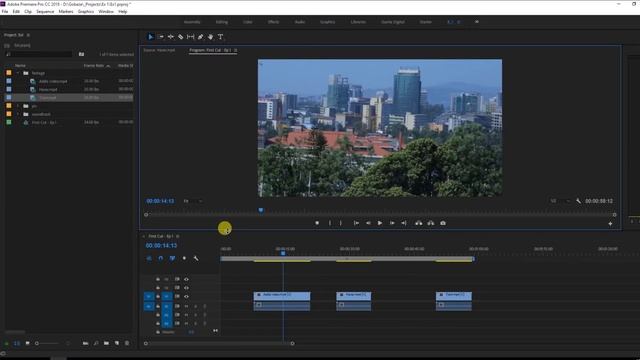Toggle timeline Snap magnet
640x360 pixels.
click(160, 258)
